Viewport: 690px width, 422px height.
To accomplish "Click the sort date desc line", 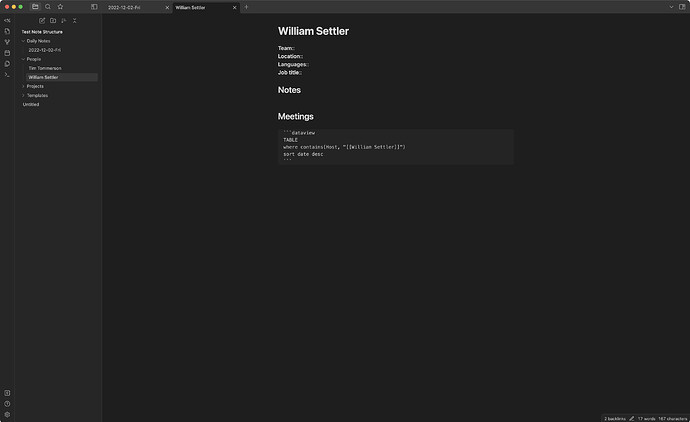I will [x=303, y=154].
